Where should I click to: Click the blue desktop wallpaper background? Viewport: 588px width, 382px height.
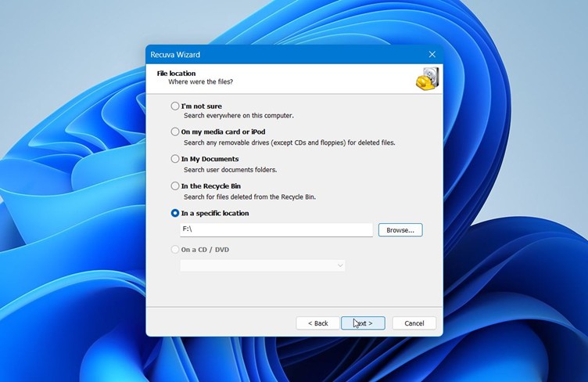tap(70, 196)
